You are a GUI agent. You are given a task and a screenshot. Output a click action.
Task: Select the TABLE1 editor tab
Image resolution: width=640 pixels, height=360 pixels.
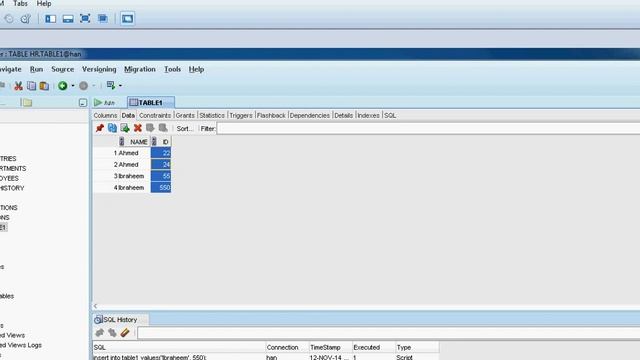(151, 102)
